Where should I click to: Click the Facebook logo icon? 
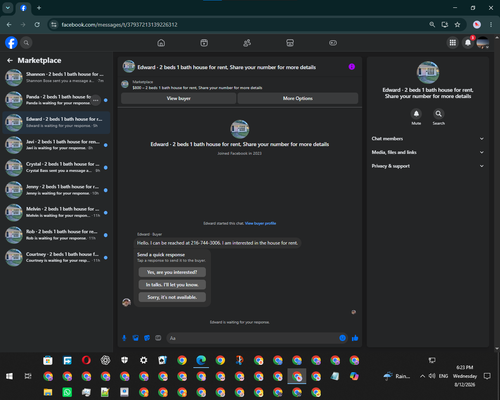pos(11,43)
